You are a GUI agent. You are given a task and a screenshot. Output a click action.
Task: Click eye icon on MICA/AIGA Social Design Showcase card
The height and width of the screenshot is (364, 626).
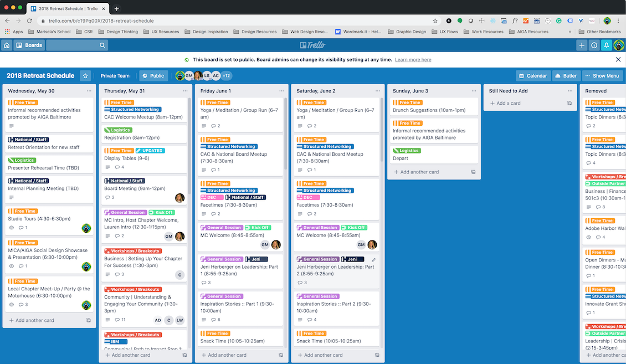[11, 266]
